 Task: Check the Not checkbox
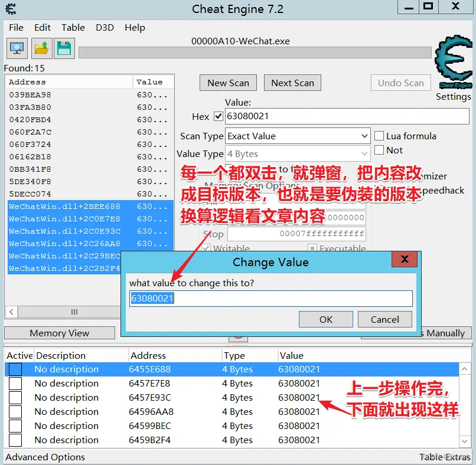click(x=379, y=150)
